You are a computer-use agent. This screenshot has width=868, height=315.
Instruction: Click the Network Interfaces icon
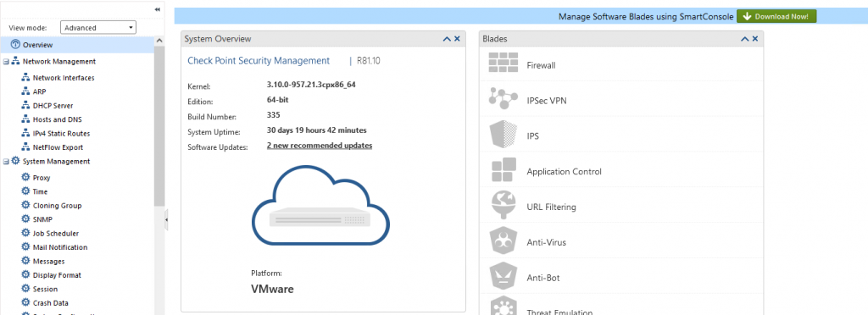[25, 77]
